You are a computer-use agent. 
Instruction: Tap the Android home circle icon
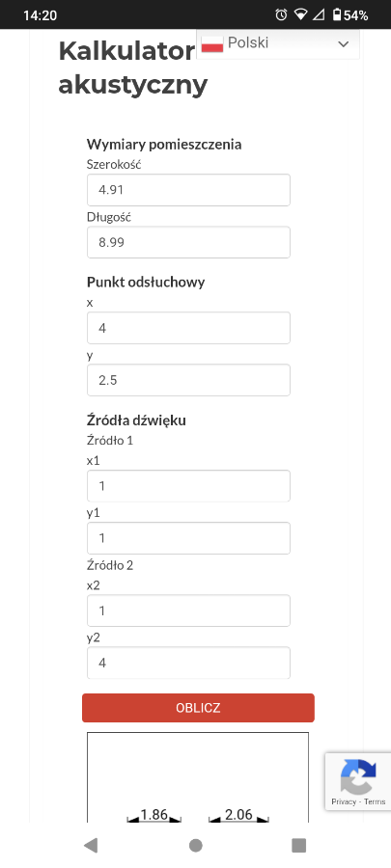[195, 845]
